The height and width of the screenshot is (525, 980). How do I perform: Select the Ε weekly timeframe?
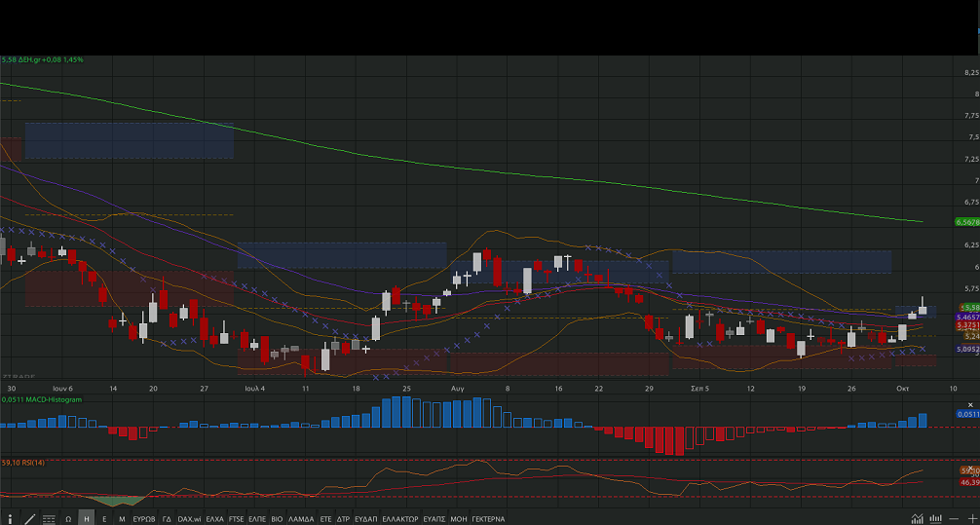(x=104, y=519)
